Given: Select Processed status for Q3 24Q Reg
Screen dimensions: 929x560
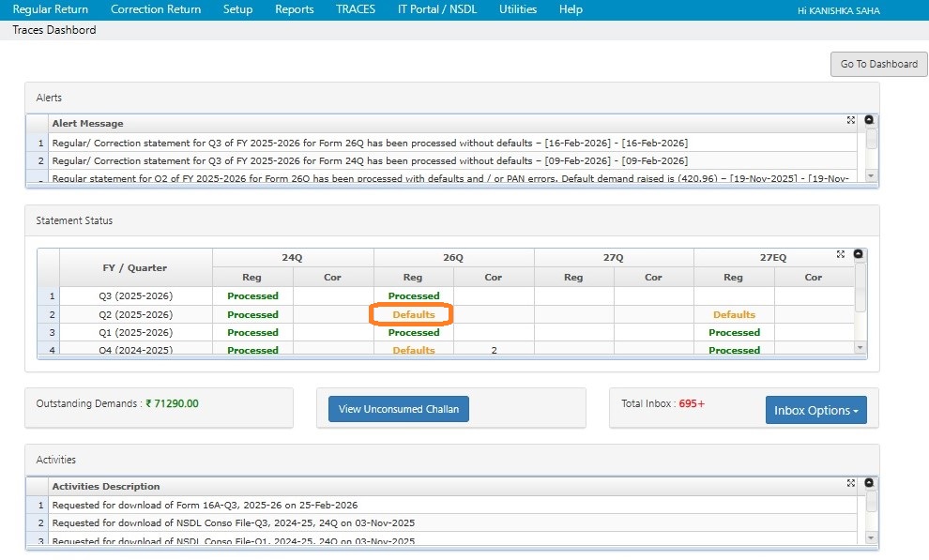Looking at the screenshot, I should click(252, 295).
